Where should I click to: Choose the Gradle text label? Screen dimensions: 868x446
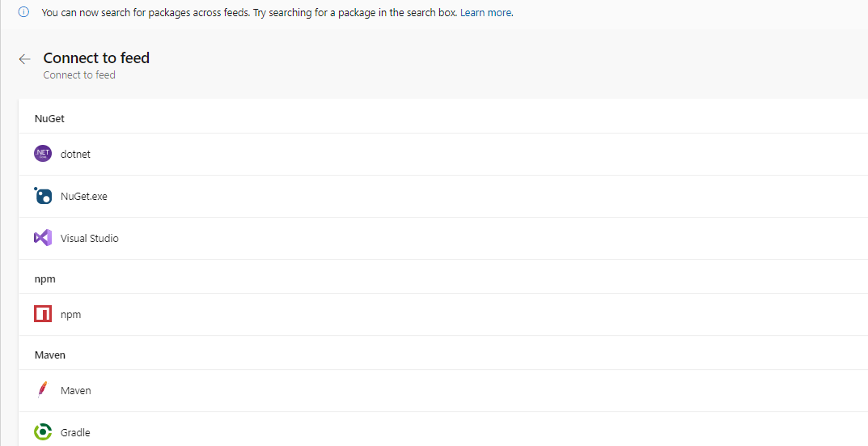(75, 432)
